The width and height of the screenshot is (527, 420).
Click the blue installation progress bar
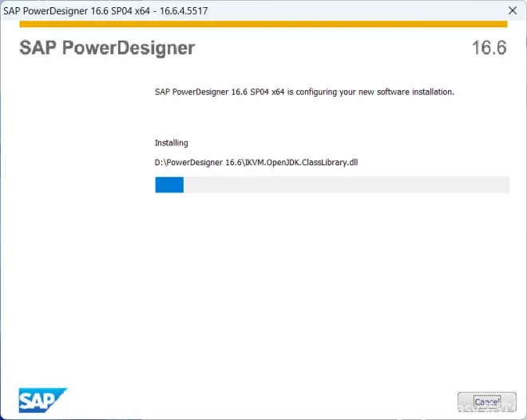coord(331,184)
